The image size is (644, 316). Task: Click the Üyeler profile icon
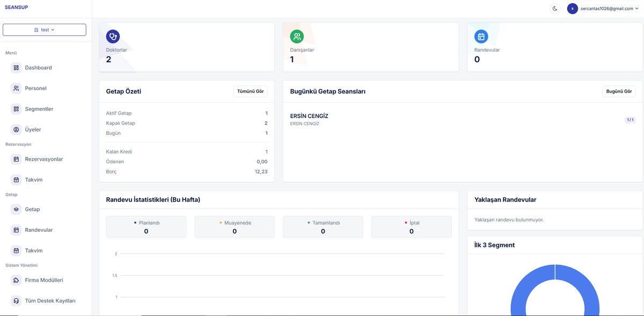(16, 130)
